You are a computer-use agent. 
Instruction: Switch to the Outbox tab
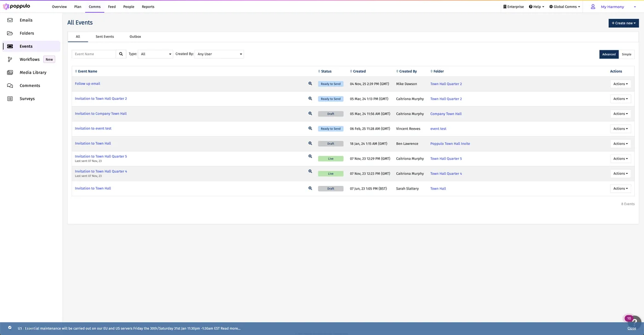pos(135,36)
